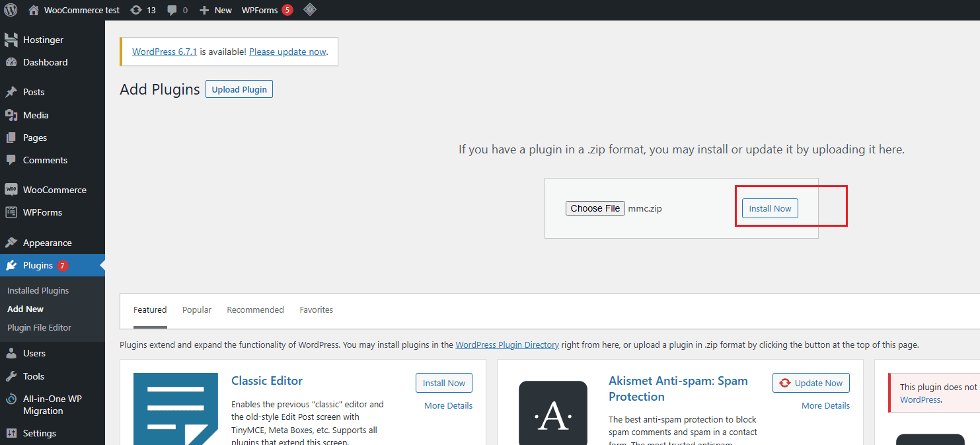Open WordPress Plugin Directory link
This screenshot has height=445, width=980.
507,344
